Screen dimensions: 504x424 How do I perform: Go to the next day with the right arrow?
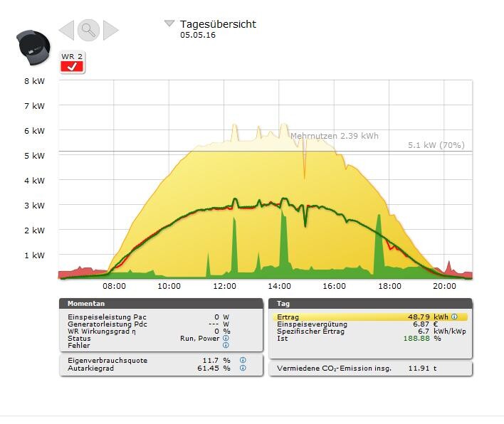(110, 30)
